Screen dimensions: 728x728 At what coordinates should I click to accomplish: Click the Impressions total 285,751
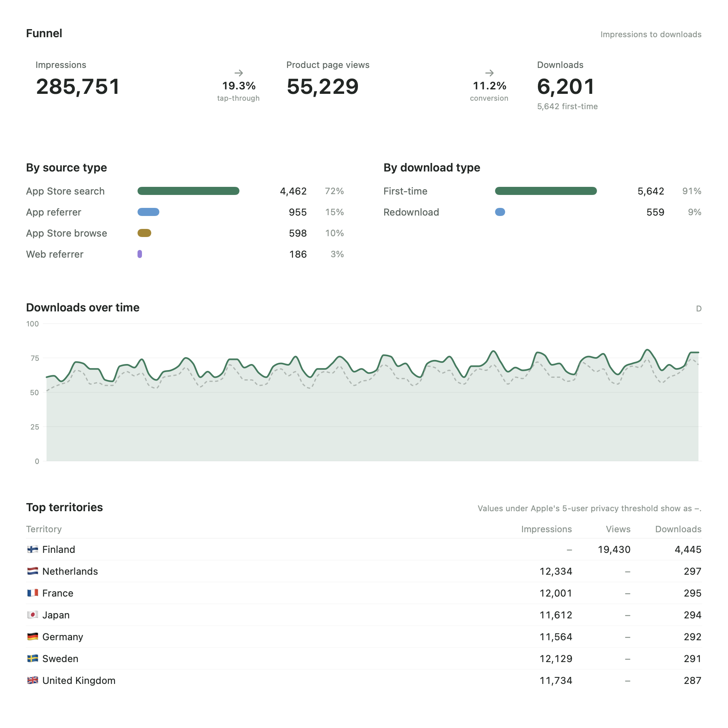pos(78,87)
